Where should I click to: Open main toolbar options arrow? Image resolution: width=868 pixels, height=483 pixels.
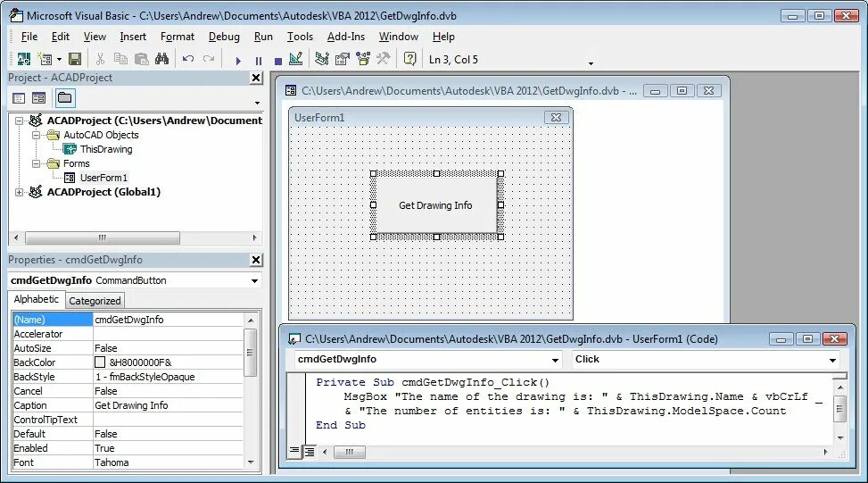pyautogui.click(x=591, y=63)
